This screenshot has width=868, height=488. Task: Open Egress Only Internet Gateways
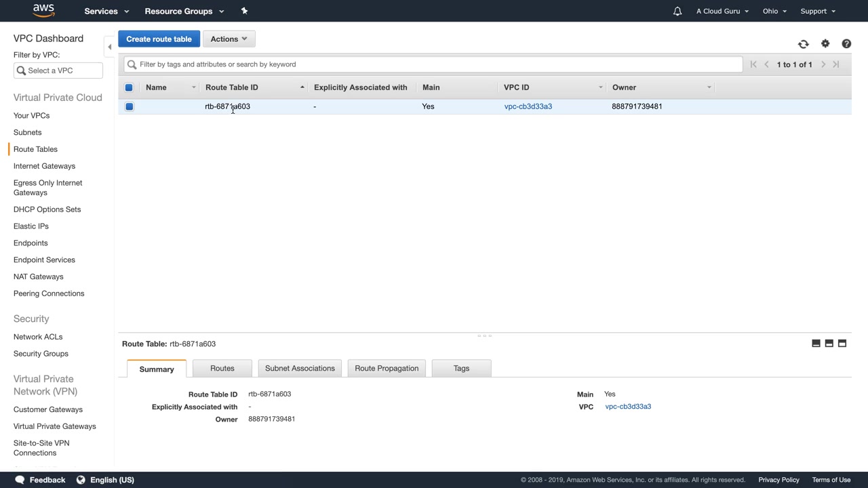point(47,188)
